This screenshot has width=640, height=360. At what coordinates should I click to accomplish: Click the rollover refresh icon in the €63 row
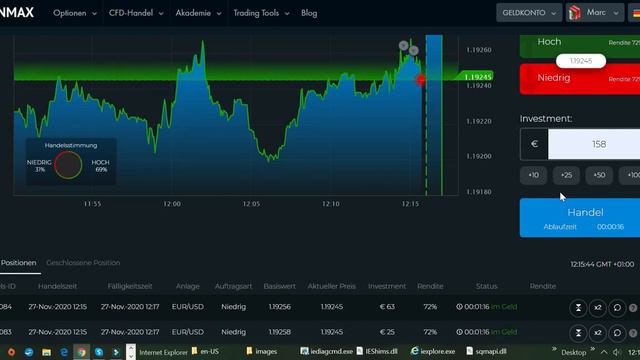[617, 308]
